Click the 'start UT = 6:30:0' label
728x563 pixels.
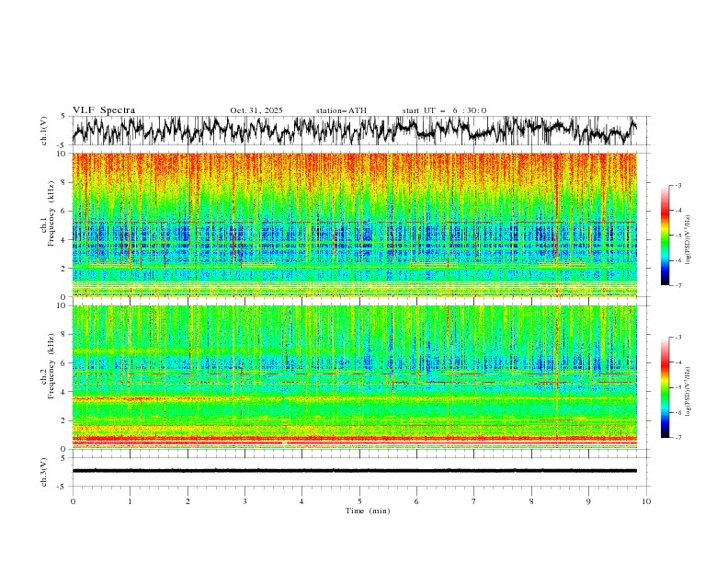pos(444,110)
